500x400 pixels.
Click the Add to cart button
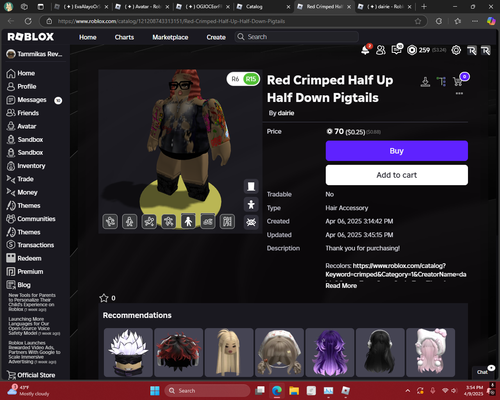click(x=397, y=175)
